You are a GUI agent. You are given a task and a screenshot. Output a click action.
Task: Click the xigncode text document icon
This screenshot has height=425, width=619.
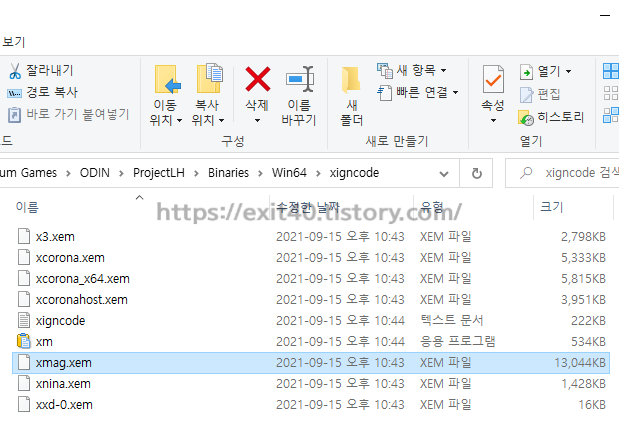click(x=24, y=320)
